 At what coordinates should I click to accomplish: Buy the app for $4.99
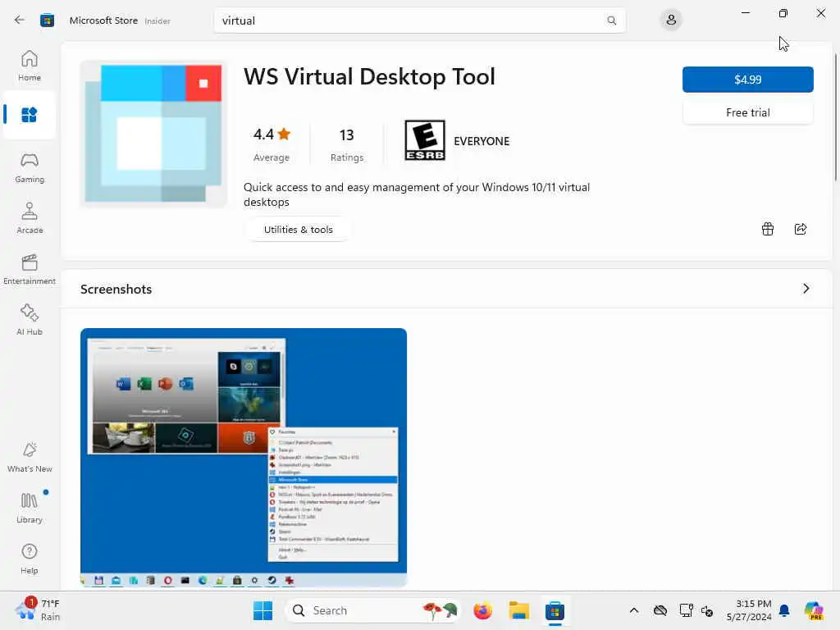(x=748, y=80)
